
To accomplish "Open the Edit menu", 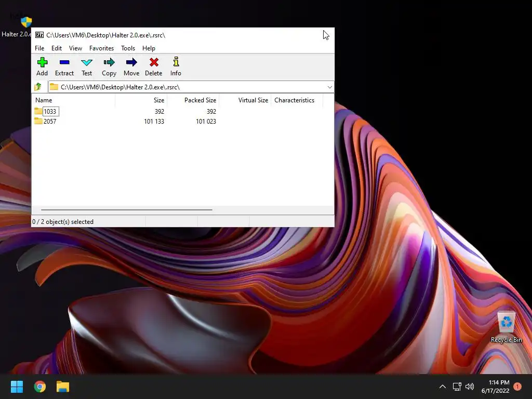I will 56,48.
